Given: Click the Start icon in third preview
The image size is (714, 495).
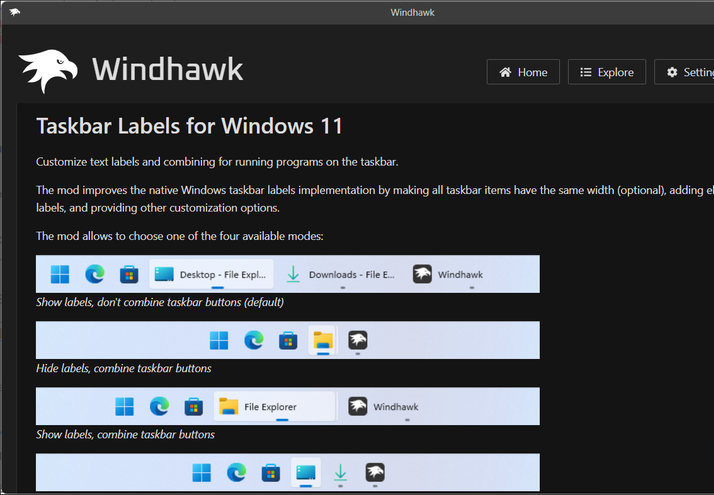Looking at the screenshot, I should pos(124,406).
